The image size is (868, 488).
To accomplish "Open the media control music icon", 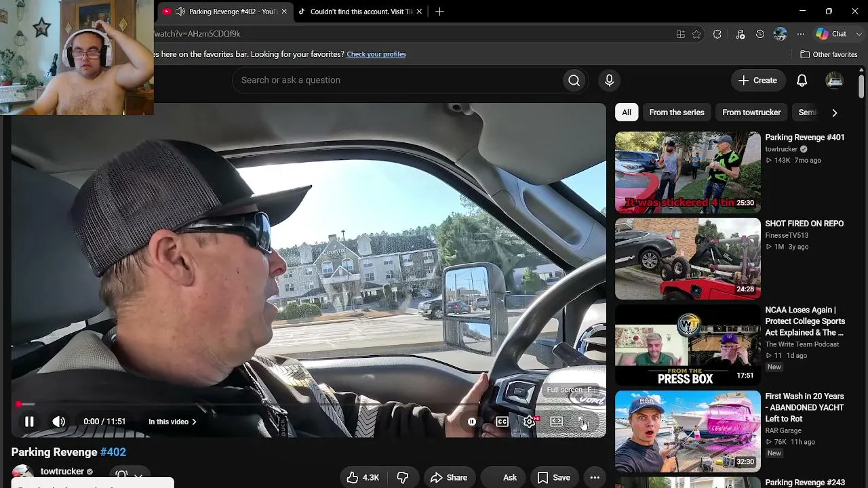I will tap(741, 34).
